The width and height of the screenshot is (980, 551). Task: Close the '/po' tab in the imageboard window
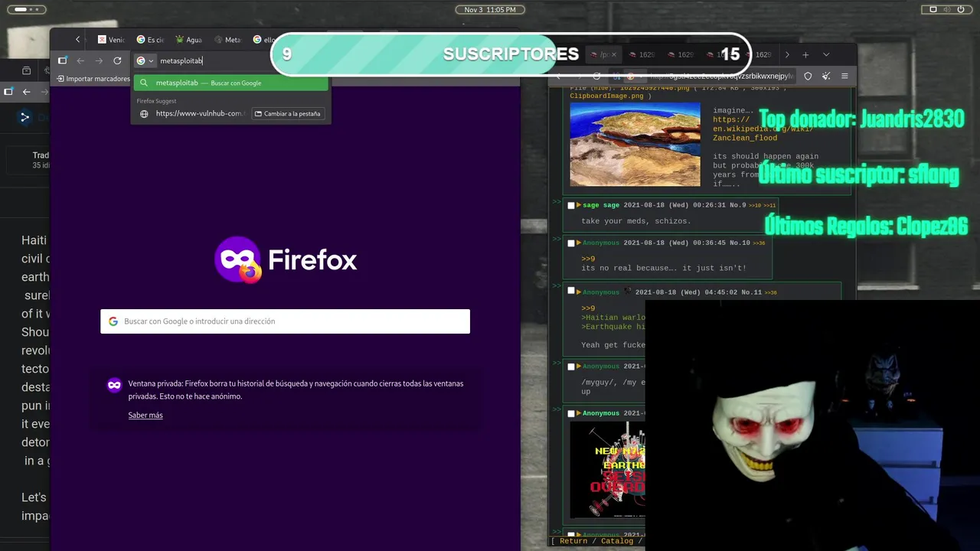coord(613,55)
